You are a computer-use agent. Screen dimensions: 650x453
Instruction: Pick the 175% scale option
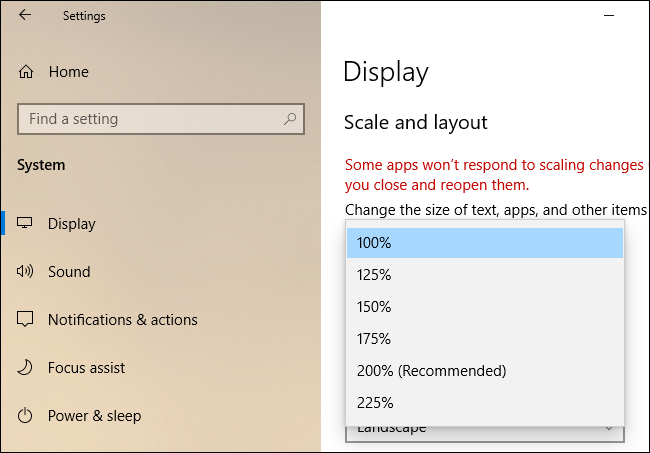point(484,339)
